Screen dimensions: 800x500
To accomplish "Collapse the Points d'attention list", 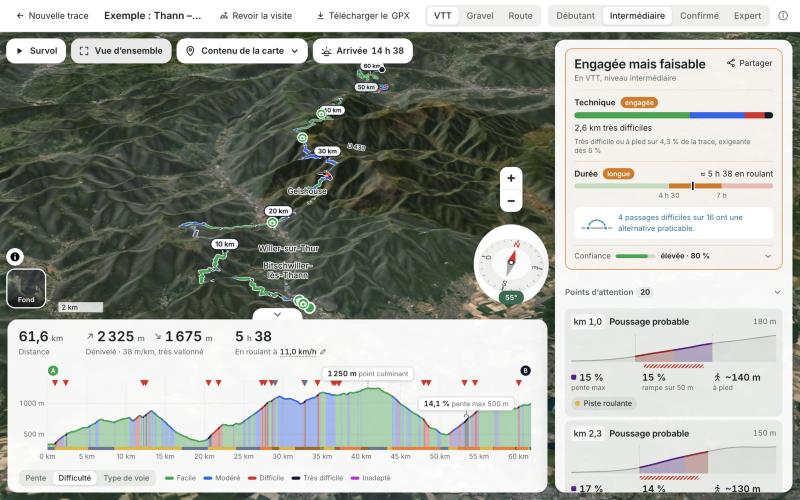I will pos(777,292).
